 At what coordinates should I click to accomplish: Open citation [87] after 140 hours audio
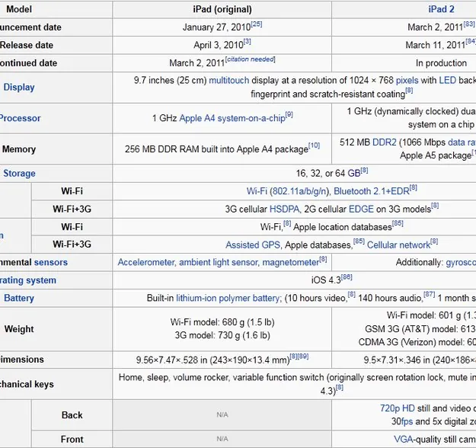(430, 295)
